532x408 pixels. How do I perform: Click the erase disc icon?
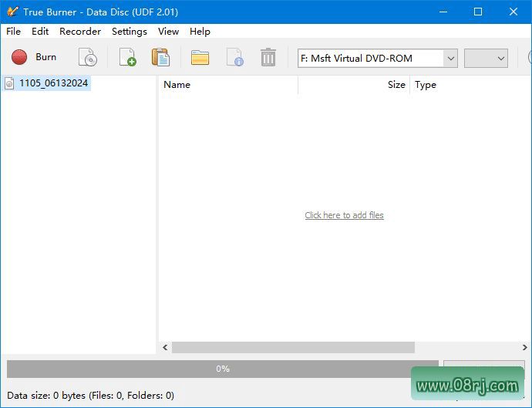point(88,57)
